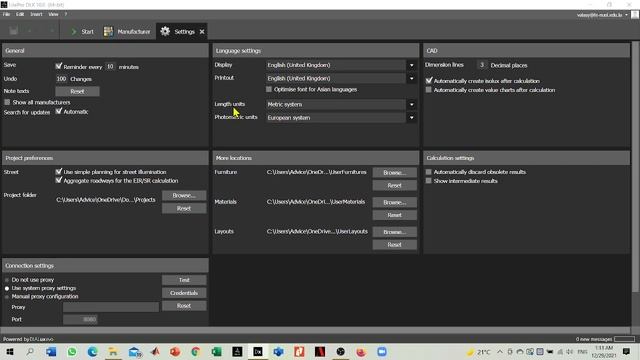Expand the Printout language dropdown

point(411,78)
